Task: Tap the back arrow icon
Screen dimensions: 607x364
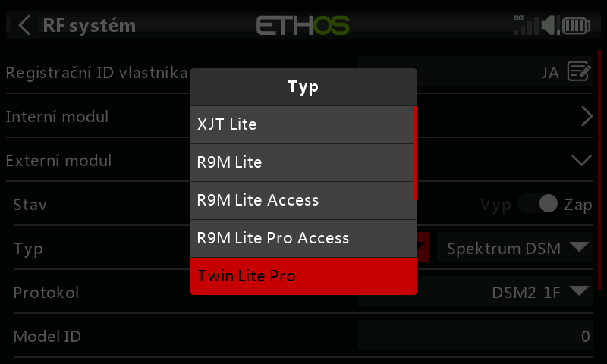Action: (24, 25)
